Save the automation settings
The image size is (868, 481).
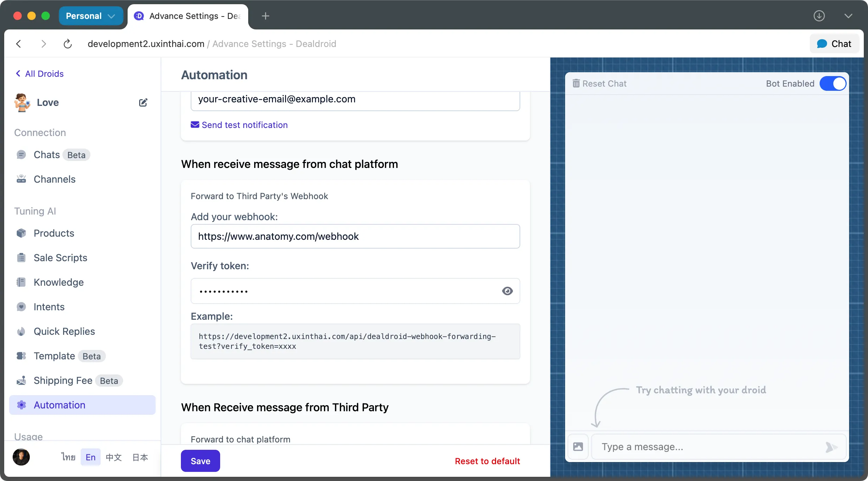tap(200, 461)
